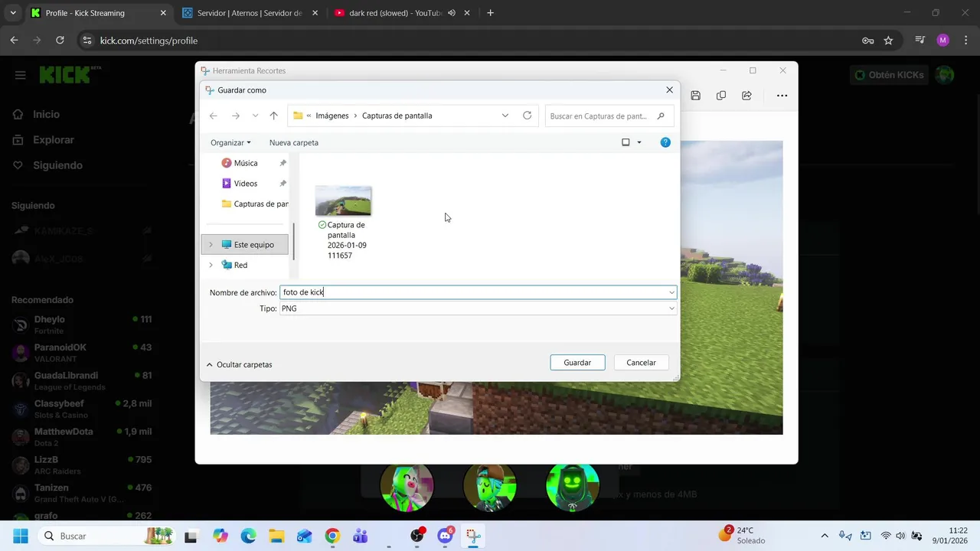Click the navigation pane scrollbar
The width and height of the screenshot is (980, 551).
293,241
